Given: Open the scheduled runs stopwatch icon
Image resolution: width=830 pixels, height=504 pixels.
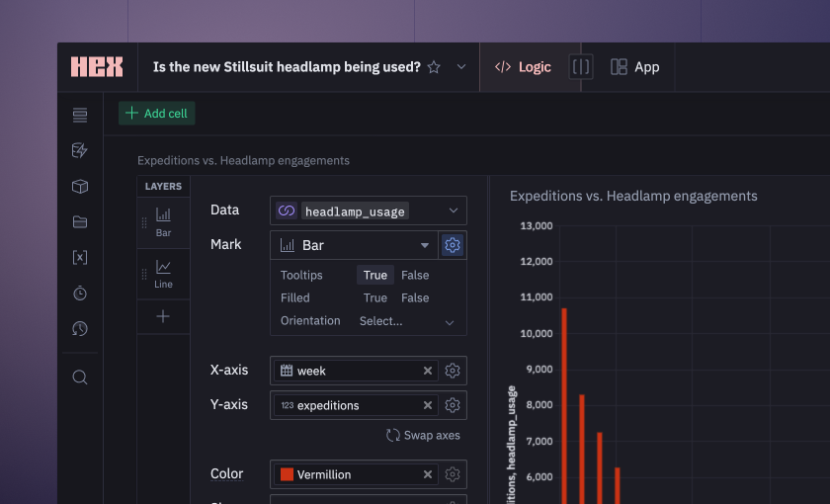Looking at the screenshot, I should point(80,293).
